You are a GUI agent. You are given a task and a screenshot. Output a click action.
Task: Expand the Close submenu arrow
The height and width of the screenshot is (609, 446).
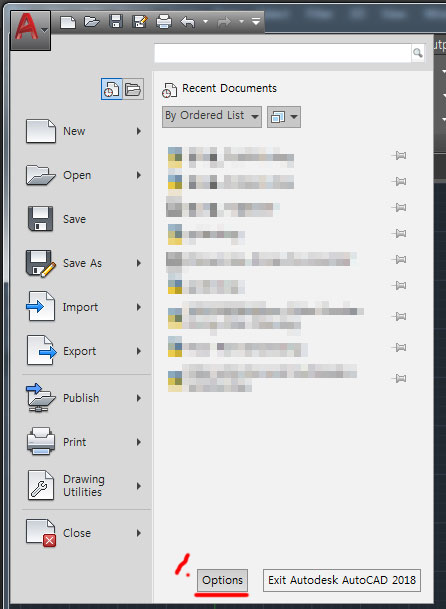tap(139, 533)
